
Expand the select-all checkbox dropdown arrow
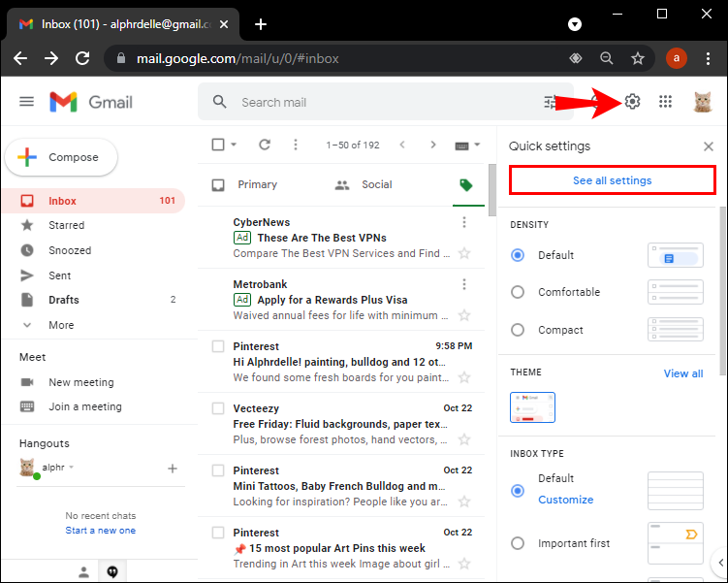click(234, 145)
